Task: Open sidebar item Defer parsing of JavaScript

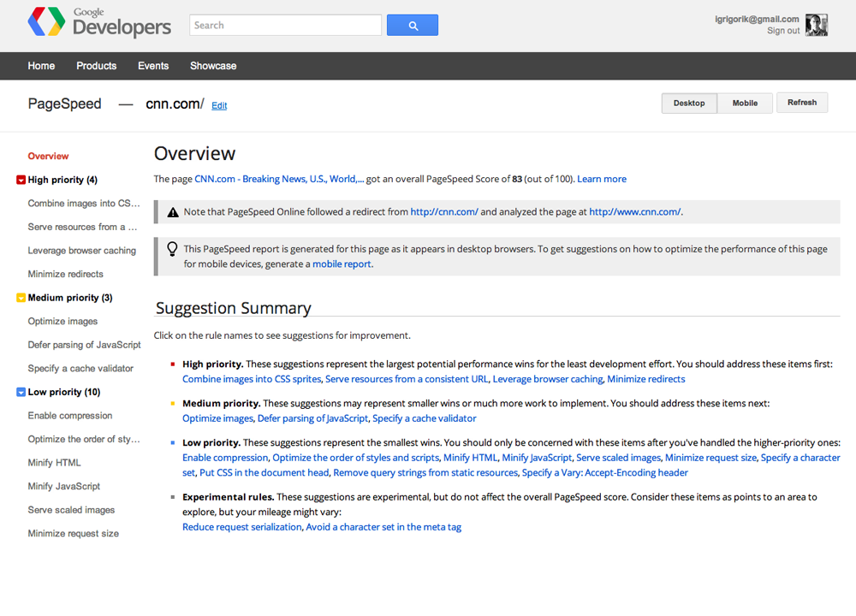Action: coord(84,345)
